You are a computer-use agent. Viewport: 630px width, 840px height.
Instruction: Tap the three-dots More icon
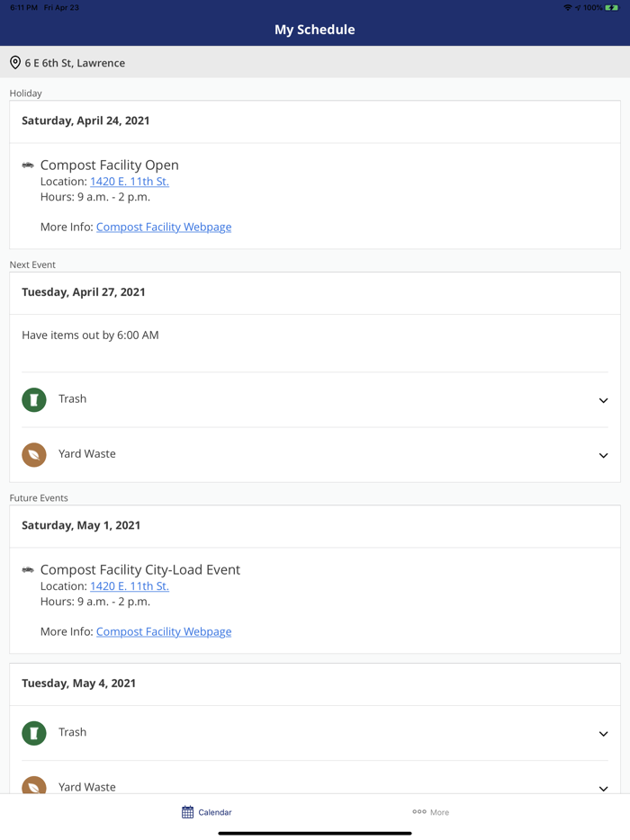[x=419, y=812]
